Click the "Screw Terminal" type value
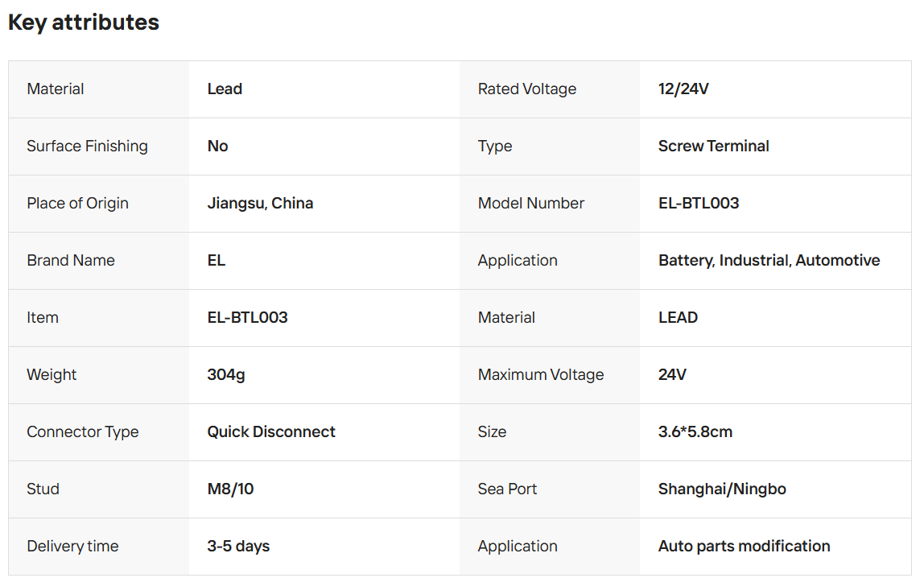 (x=713, y=147)
